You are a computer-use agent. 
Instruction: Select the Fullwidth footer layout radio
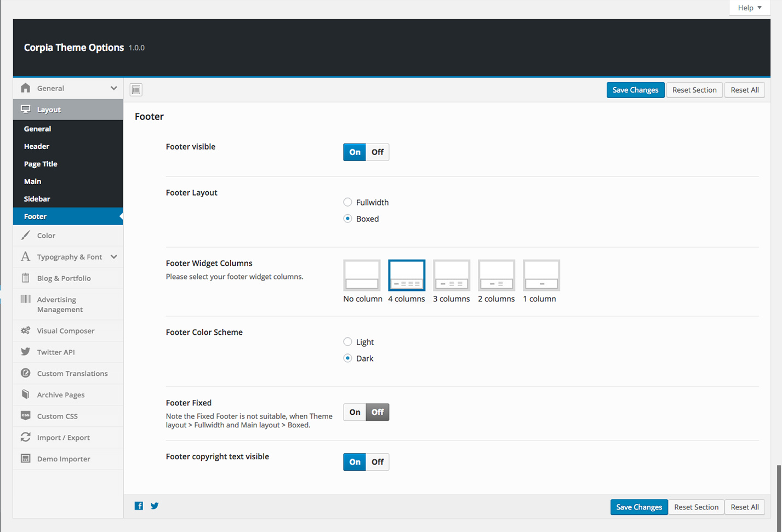click(347, 202)
